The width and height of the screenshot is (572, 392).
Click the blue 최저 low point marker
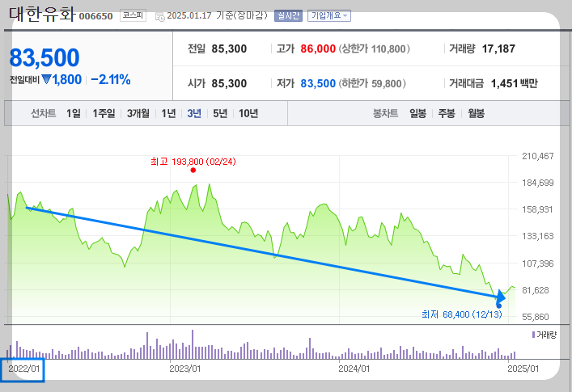tap(498, 306)
